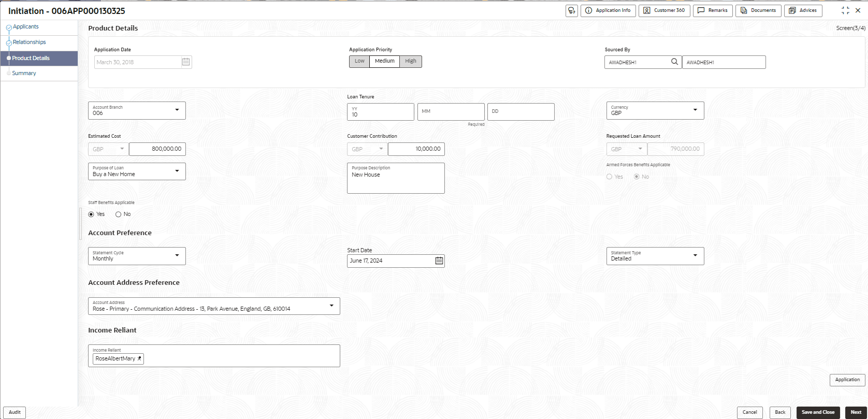Switch to the Summary step
The height and width of the screenshot is (419, 868).
click(x=24, y=74)
